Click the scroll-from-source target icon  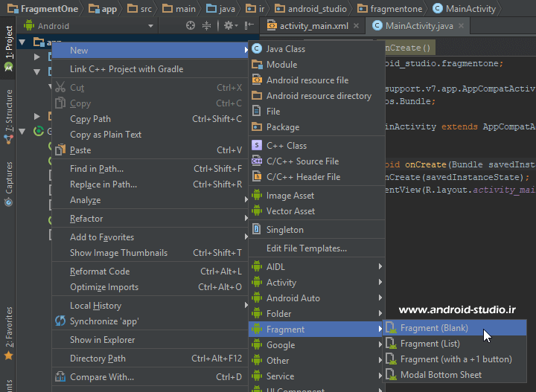(190, 26)
